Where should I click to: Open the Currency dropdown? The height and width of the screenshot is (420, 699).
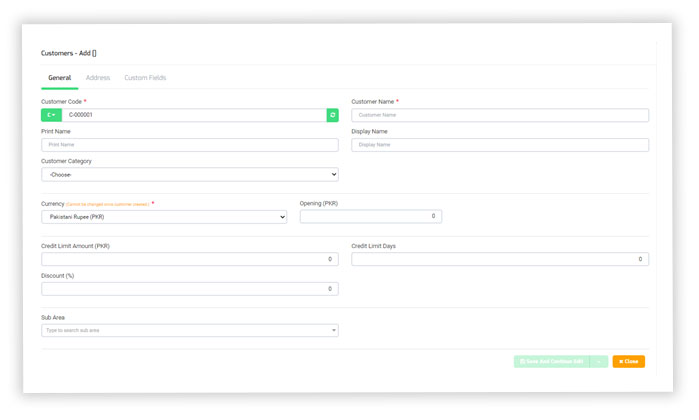click(x=164, y=217)
